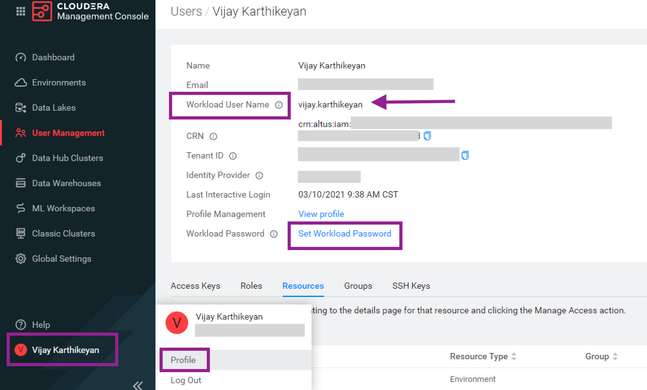
Task: Collapse the sidebar with the double chevron
Action: tap(138, 385)
